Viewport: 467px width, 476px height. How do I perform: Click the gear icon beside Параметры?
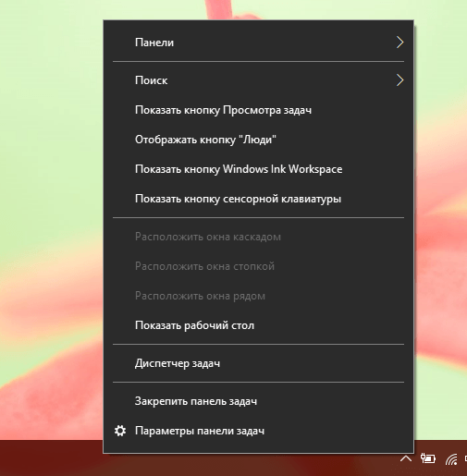pyautogui.click(x=120, y=431)
